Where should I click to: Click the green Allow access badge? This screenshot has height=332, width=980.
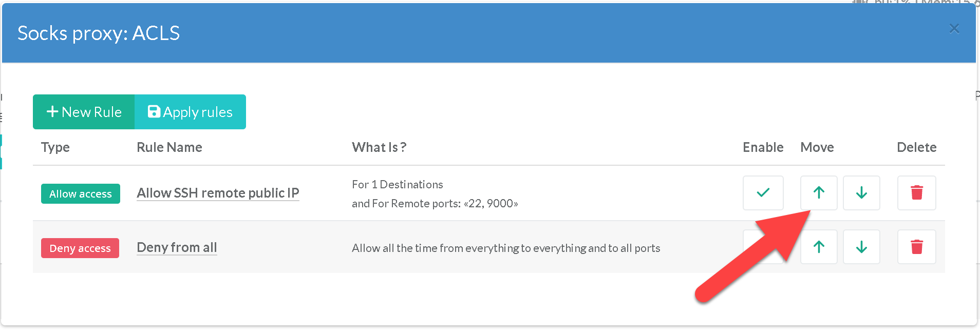pyautogui.click(x=81, y=194)
